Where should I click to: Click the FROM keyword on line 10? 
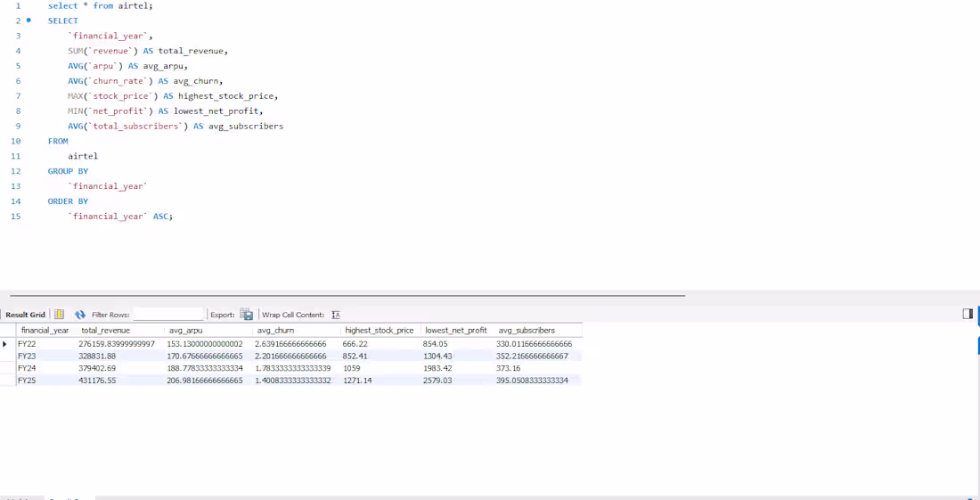click(58, 141)
